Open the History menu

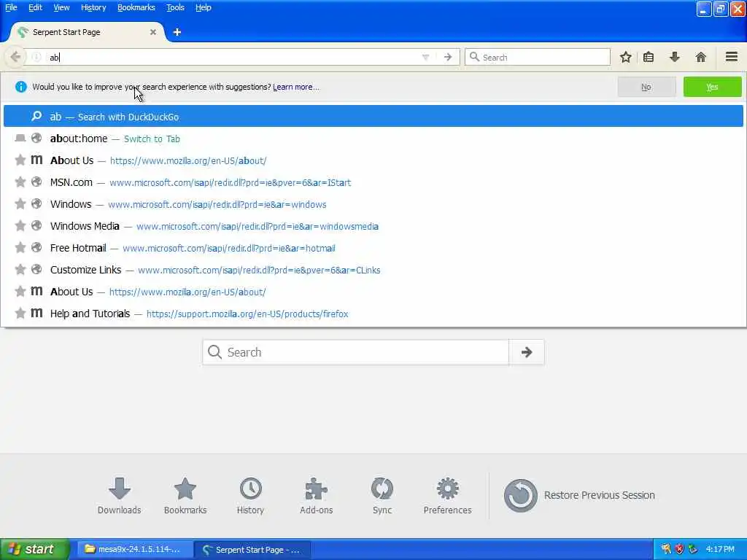[93, 7]
